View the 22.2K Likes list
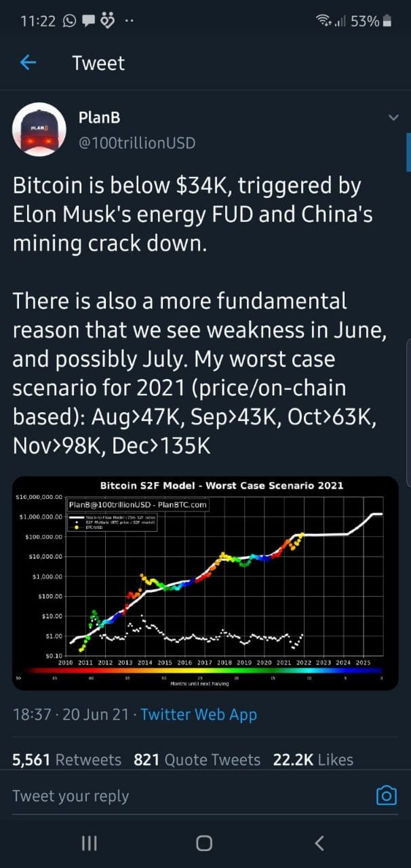The width and height of the screenshot is (411, 868). [313, 759]
